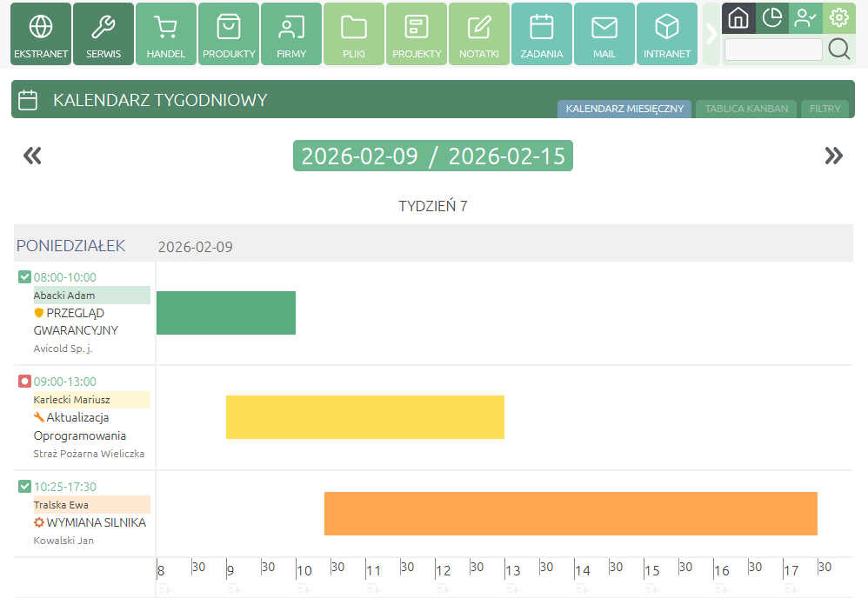Viewport: 868px width, 598px height.
Task: Open the settings gear icon
Action: coord(839,17)
